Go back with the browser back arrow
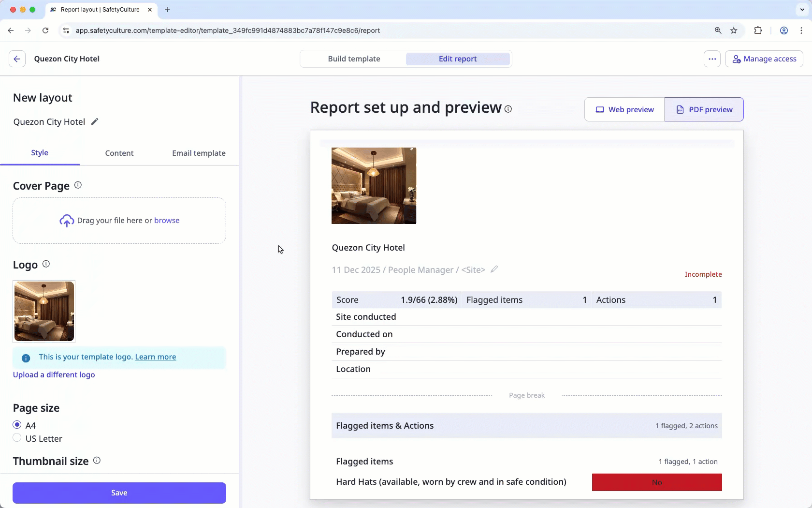 click(x=11, y=30)
